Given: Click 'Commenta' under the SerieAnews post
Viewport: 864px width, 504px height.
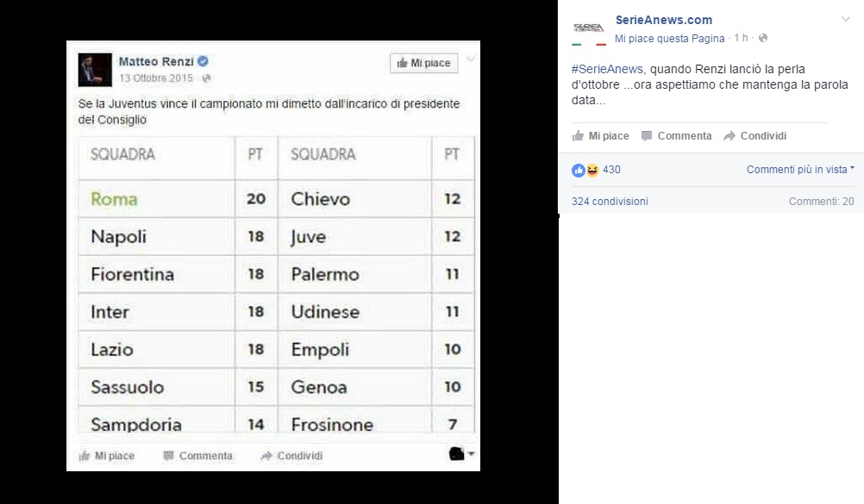Looking at the screenshot, I should click(676, 136).
